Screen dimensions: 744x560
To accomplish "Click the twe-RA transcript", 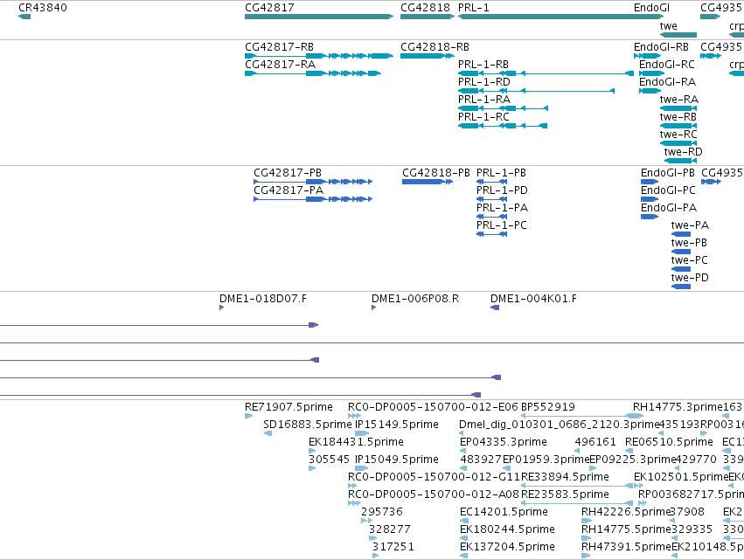I will 678,108.
